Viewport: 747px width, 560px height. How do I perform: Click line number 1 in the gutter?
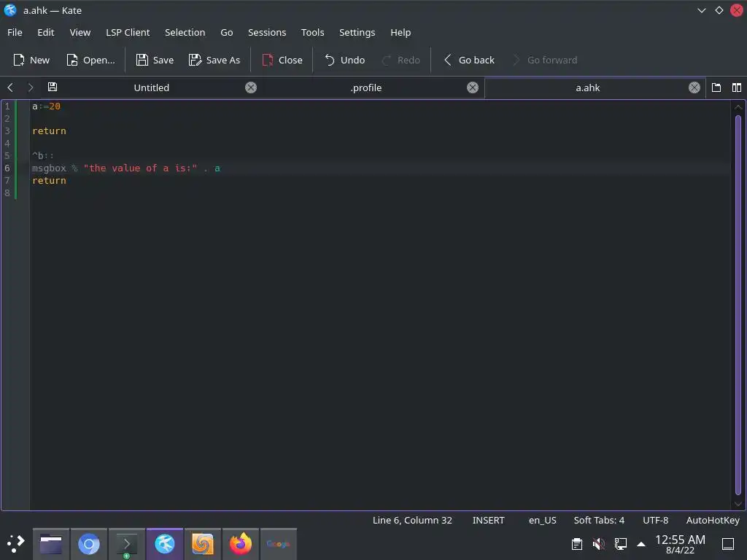point(7,106)
